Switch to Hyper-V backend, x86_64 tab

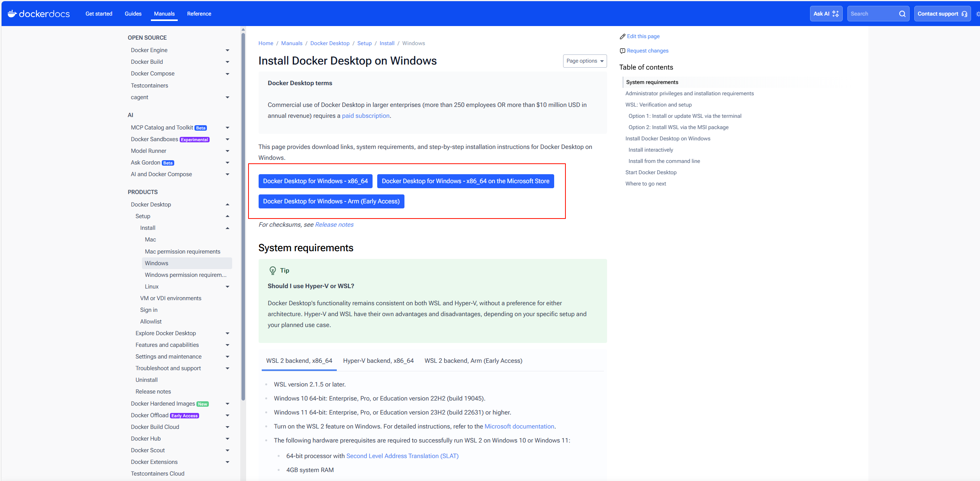378,360
